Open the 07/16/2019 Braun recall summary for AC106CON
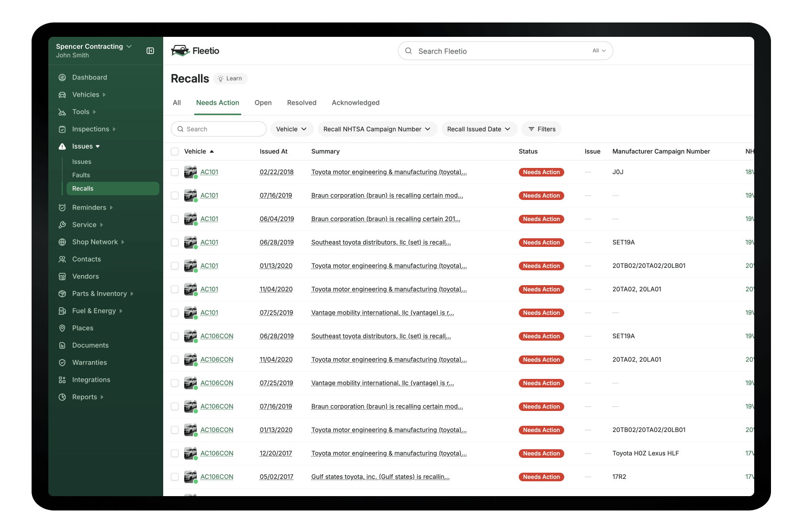Image resolution: width=804 pixels, height=532 pixels. point(387,407)
